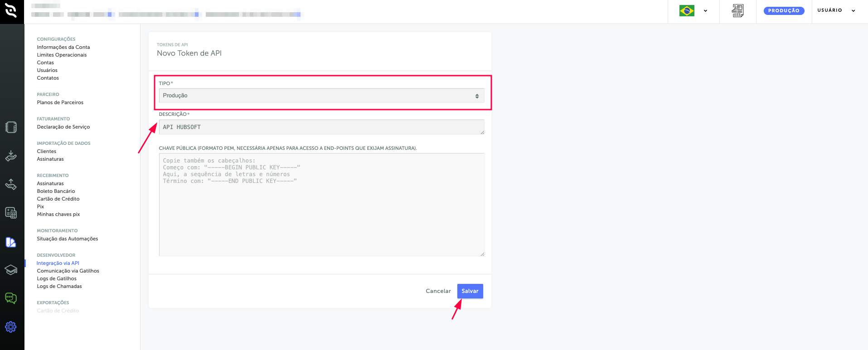Screen dimensions: 868x350
Task: Open the report document icon in header
Action: pyautogui.click(x=737, y=10)
